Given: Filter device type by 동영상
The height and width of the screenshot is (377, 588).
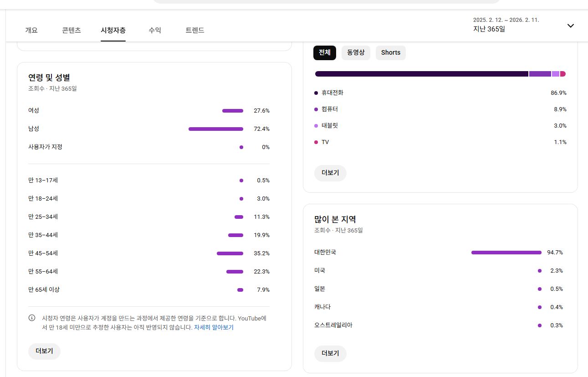Looking at the screenshot, I should point(356,52).
